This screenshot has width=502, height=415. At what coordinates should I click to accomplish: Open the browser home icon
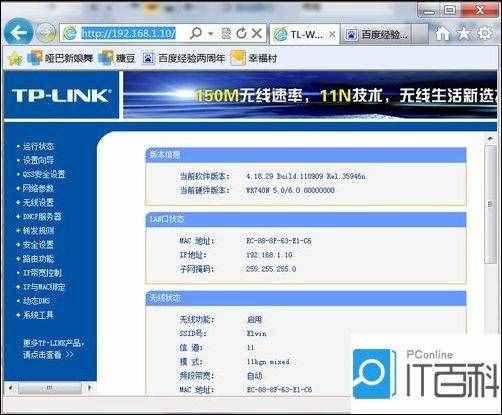(443, 33)
